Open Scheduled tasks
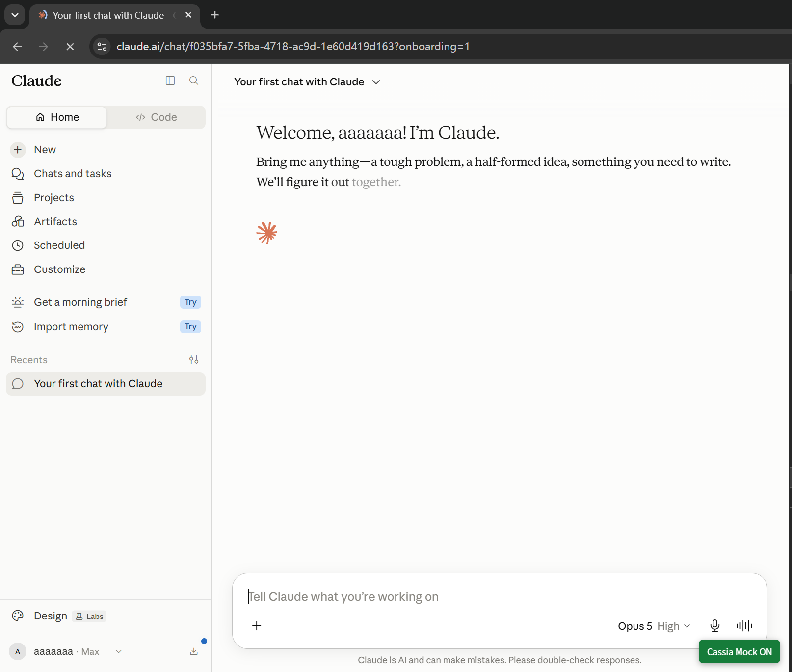 coord(106,245)
